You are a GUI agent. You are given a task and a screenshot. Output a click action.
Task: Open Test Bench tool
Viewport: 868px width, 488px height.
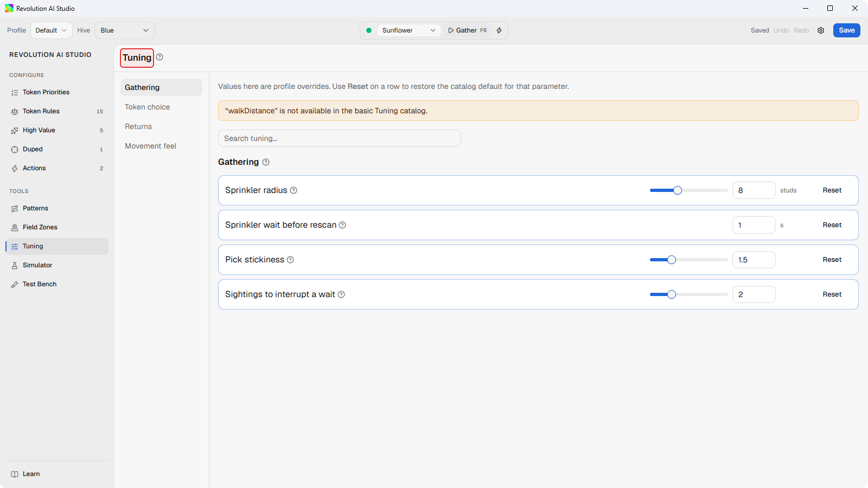point(57,284)
